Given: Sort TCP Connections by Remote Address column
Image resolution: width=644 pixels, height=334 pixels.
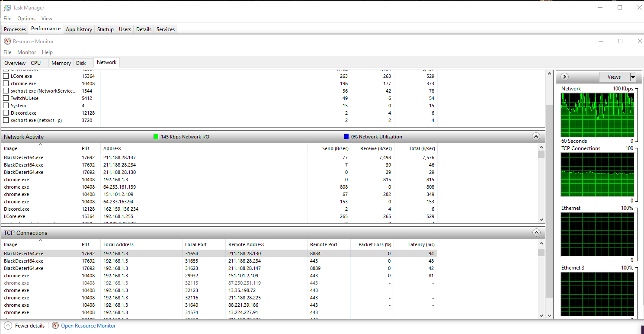Looking at the screenshot, I should (266, 244).
